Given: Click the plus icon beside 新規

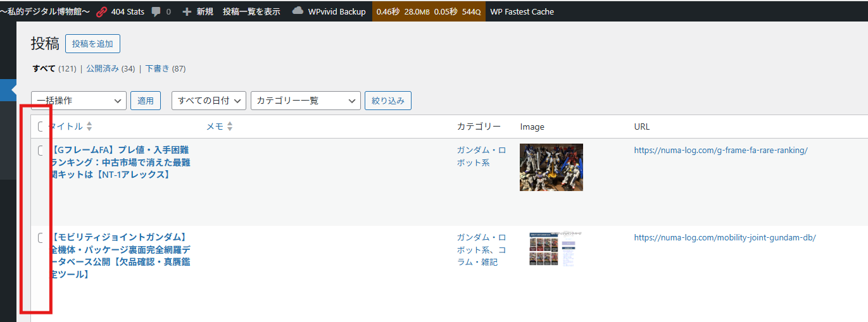Looking at the screenshot, I should [187, 11].
